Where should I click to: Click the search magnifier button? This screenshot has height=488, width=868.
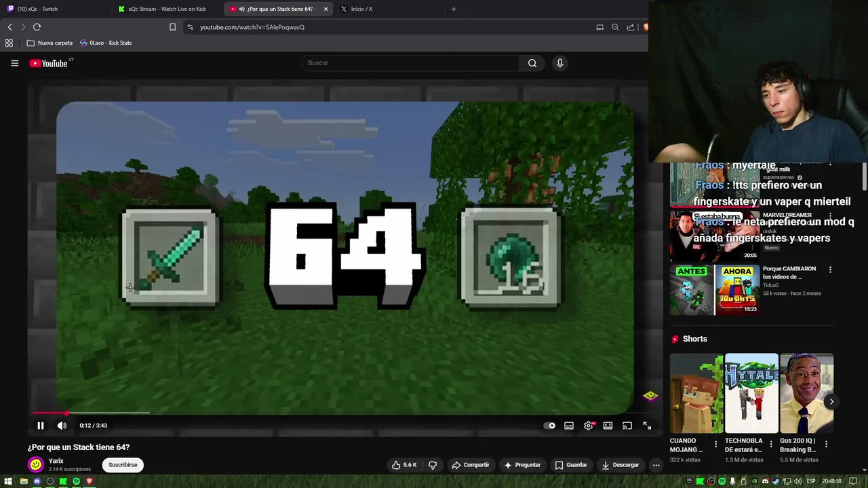(532, 63)
